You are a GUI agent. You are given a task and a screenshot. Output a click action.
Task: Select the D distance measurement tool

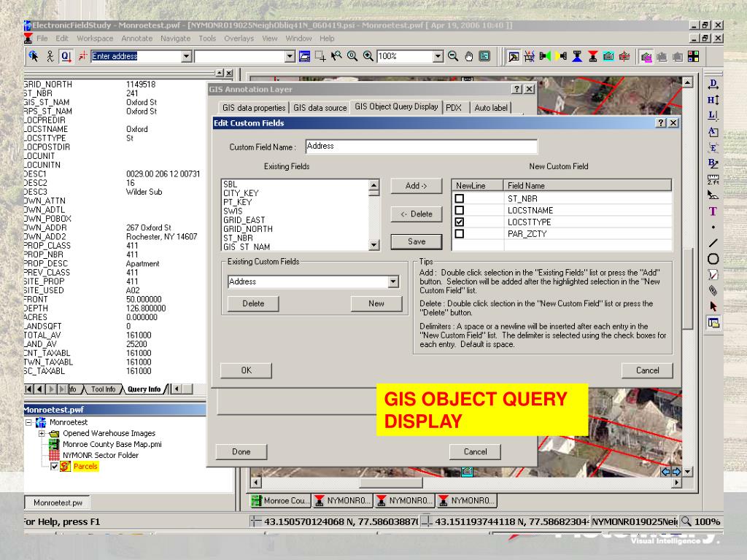point(713,85)
